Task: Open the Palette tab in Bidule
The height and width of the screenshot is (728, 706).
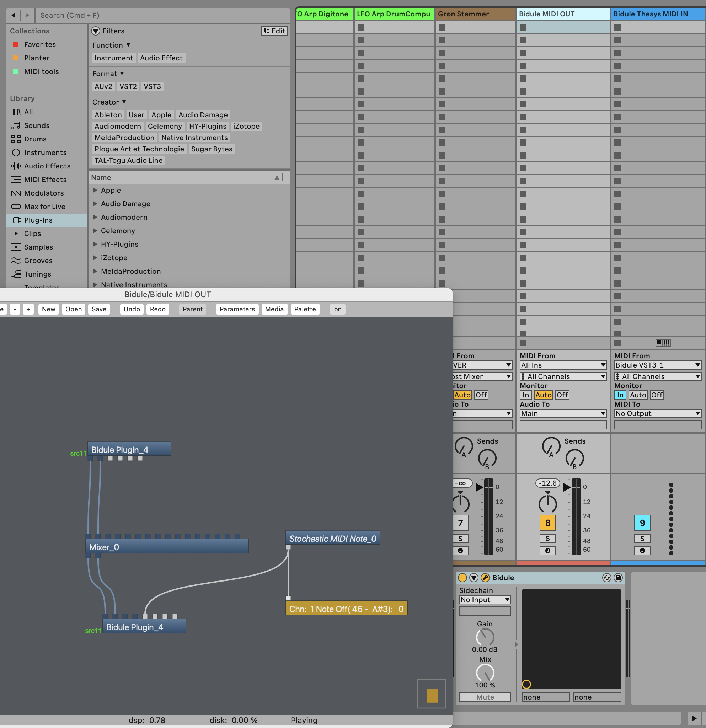Action: tap(305, 309)
